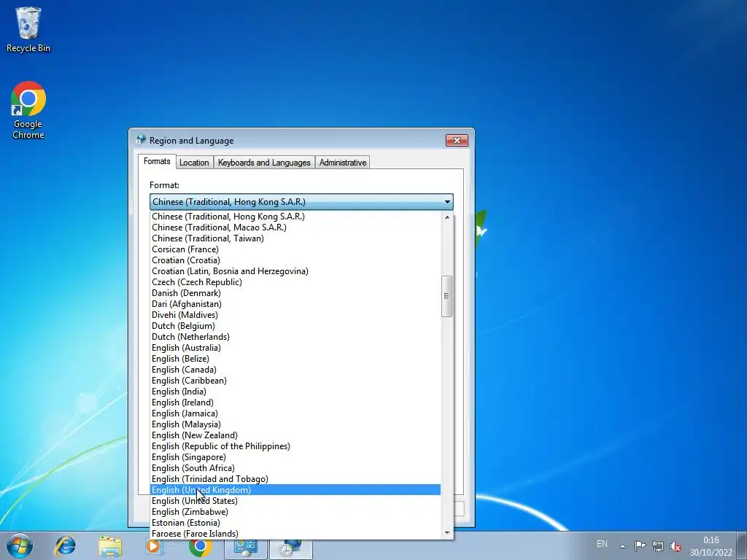747x560 pixels.
Task: Select English (South Africa)
Action: tap(295, 468)
